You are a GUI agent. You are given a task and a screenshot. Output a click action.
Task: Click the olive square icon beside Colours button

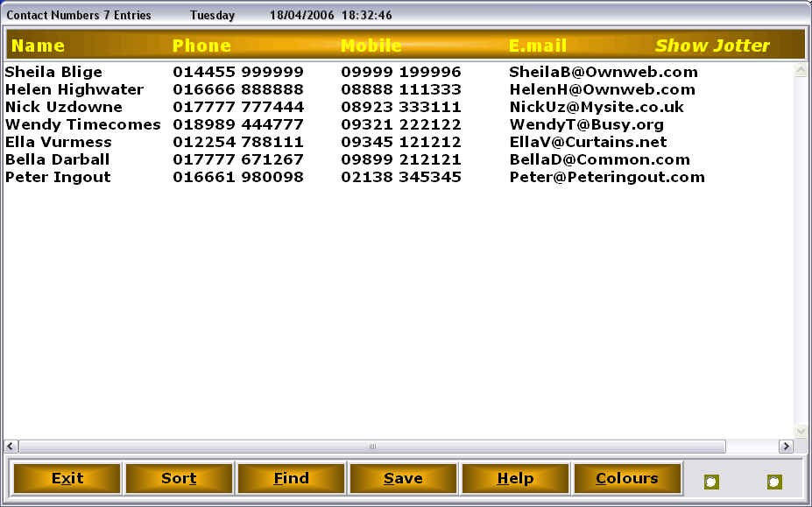coord(711,482)
